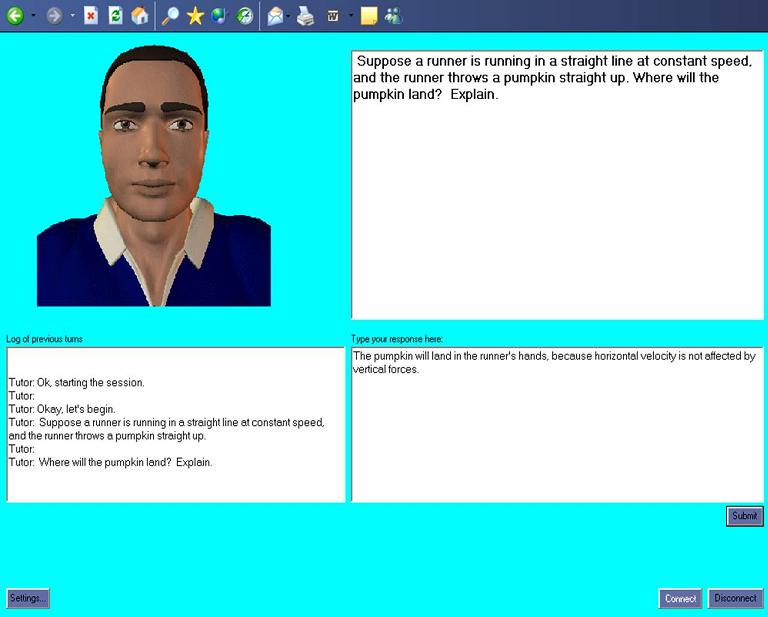Open History clock icon
768x617 pixels.
[x=244, y=16]
